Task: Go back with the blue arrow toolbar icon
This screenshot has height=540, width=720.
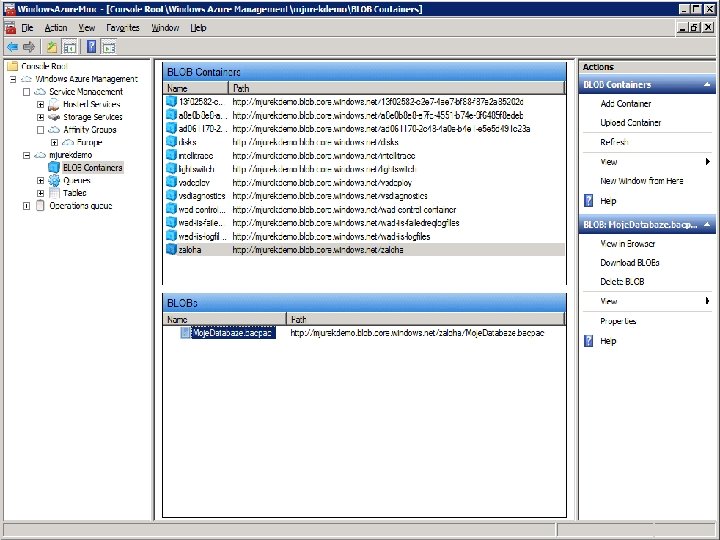Action: point(12,46)
